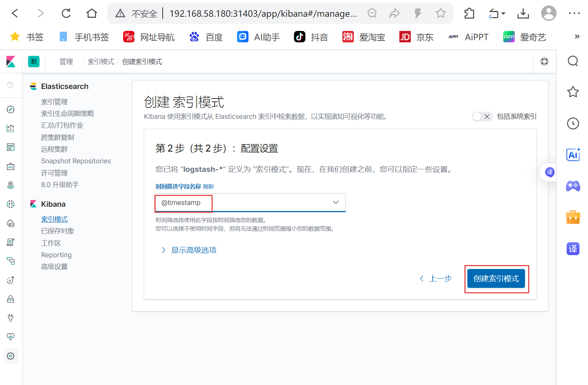Click browser right sidebar search icon
Screen dimensions: 588x385
[x=573, y=61]
